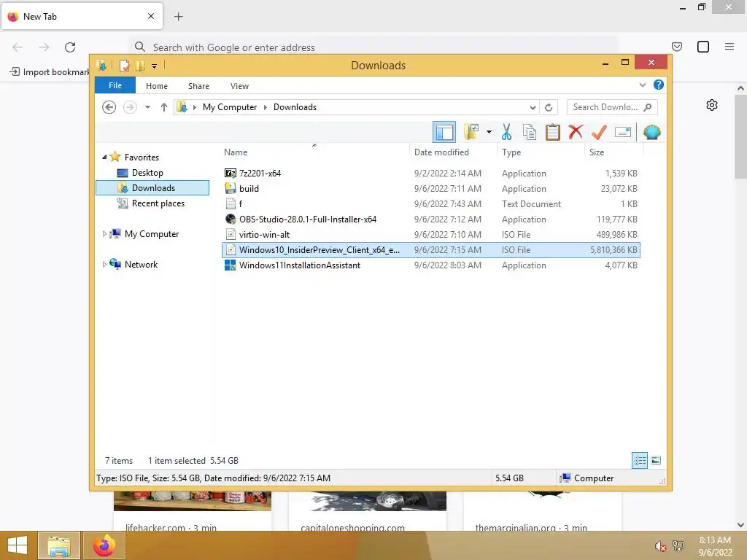
Task: Click the Rename icon in toolbar
Action: click(623, 132)
